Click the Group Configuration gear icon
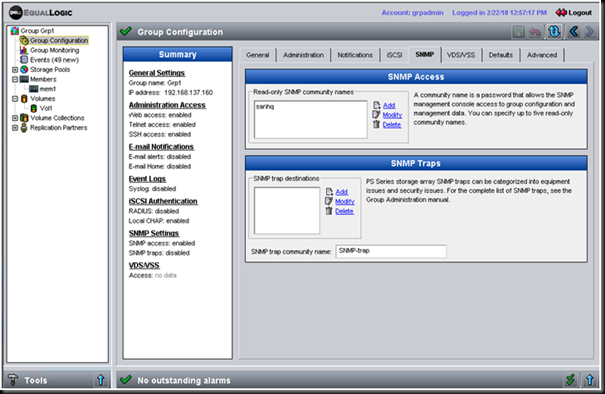The width and height of the screenshot is (605, 394). click(24, 40)
